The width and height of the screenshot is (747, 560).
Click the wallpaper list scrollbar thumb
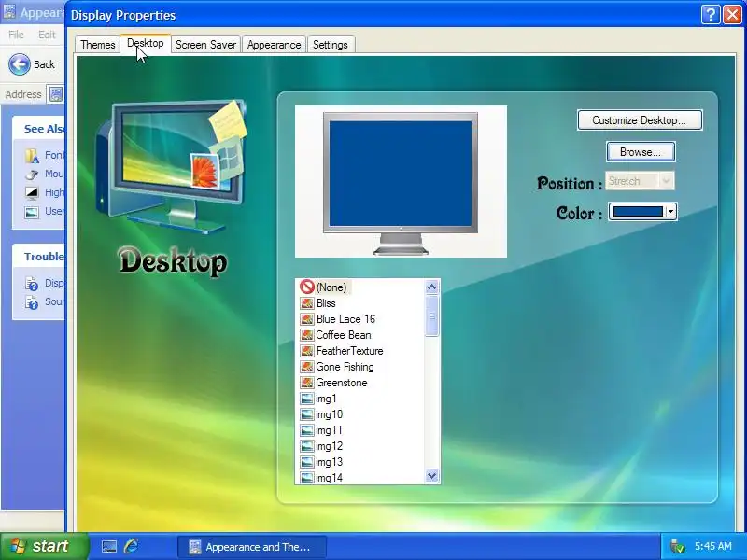click(432, 315)
